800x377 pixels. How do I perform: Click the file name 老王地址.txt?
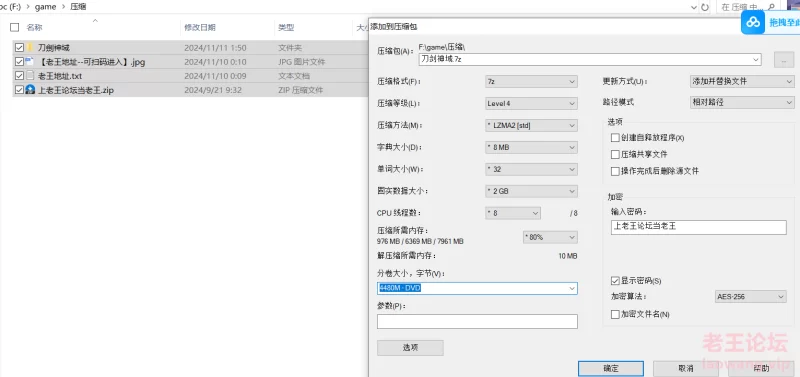coord(60,76)
